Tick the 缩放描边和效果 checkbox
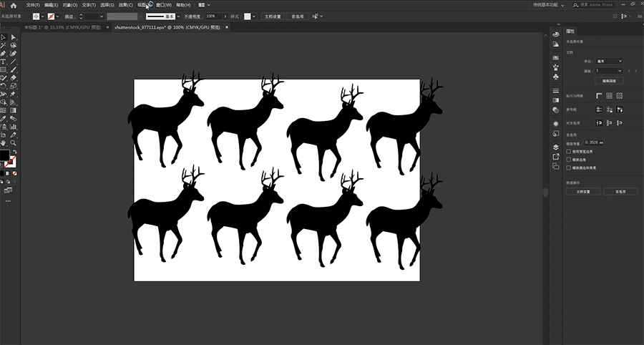644x345 pixels. point(568,167)
